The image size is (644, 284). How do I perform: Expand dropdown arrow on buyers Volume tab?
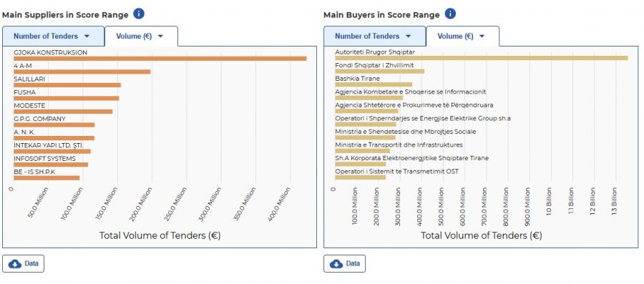point(482,36)
